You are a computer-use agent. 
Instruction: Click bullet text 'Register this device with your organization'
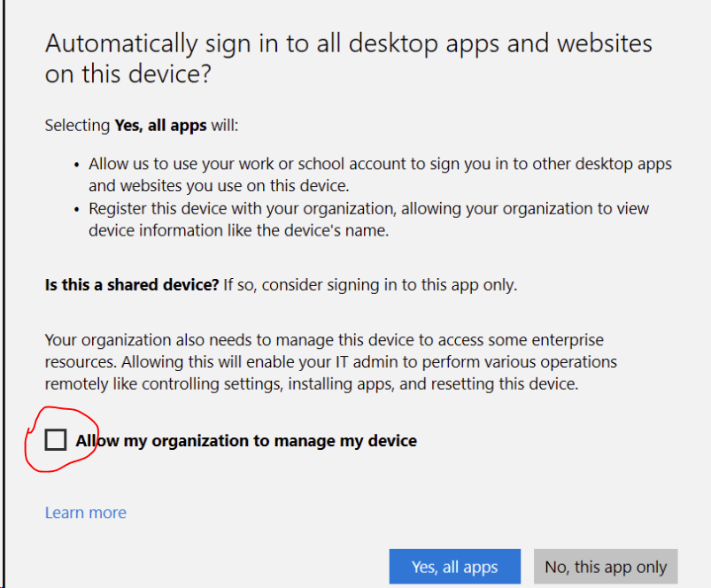368,220
